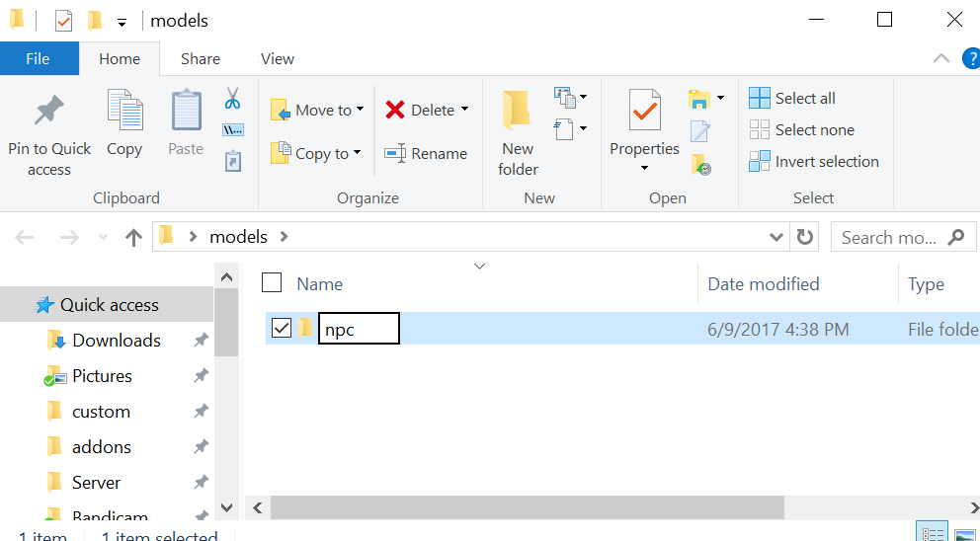Create a New folder
Image resolution: width=980 pixels, height=541 pixels.
pos(518,133)
